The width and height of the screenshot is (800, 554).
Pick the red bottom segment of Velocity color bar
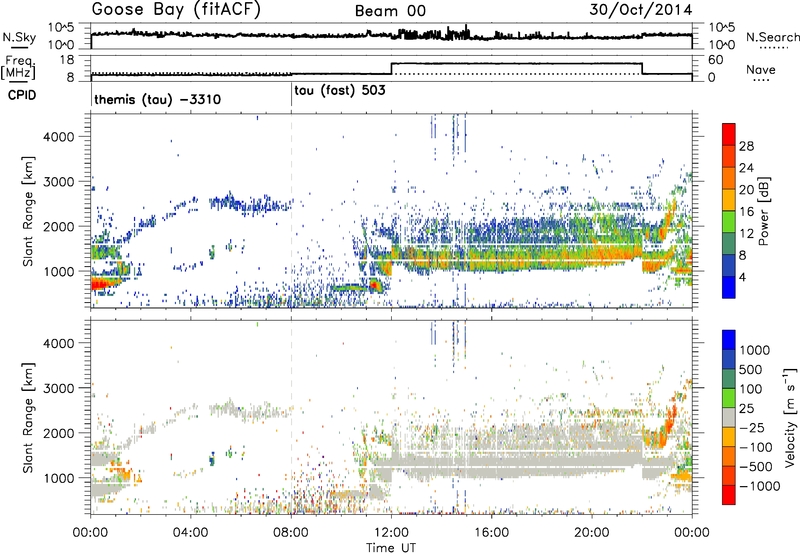(x=729, y=495)
